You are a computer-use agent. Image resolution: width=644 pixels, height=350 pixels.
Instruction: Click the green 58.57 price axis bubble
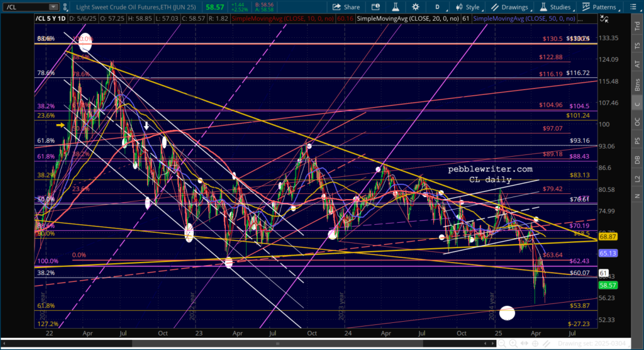coord(608,285)
